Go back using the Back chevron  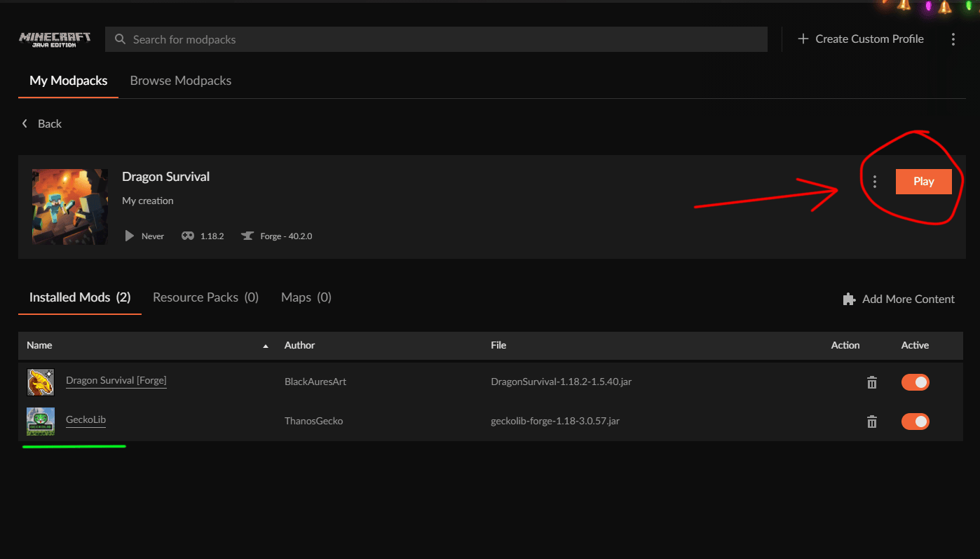tap(25, 123)
